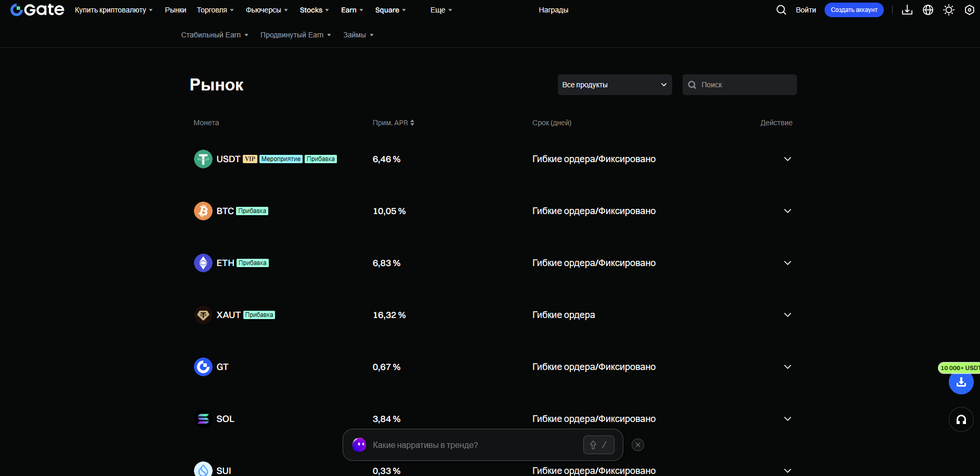The image size is (980, 476).
Task: Click the headset support icon
Action: (961, 419)
